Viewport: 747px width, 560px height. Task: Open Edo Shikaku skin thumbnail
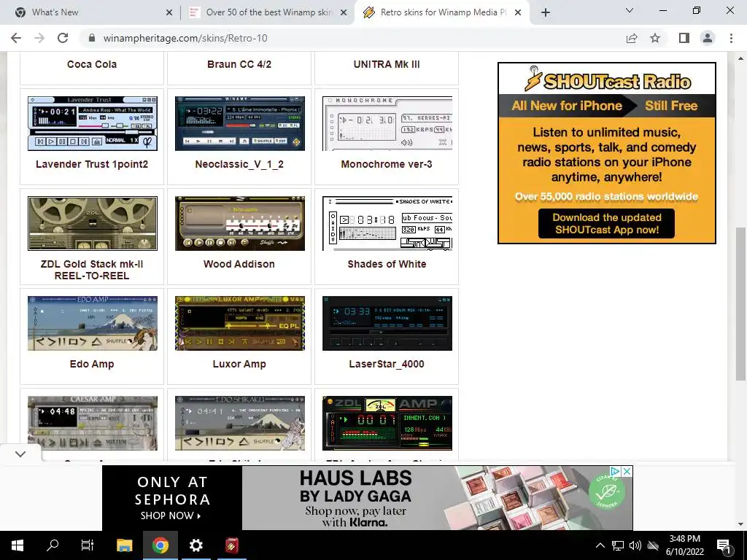pos(239,424)
